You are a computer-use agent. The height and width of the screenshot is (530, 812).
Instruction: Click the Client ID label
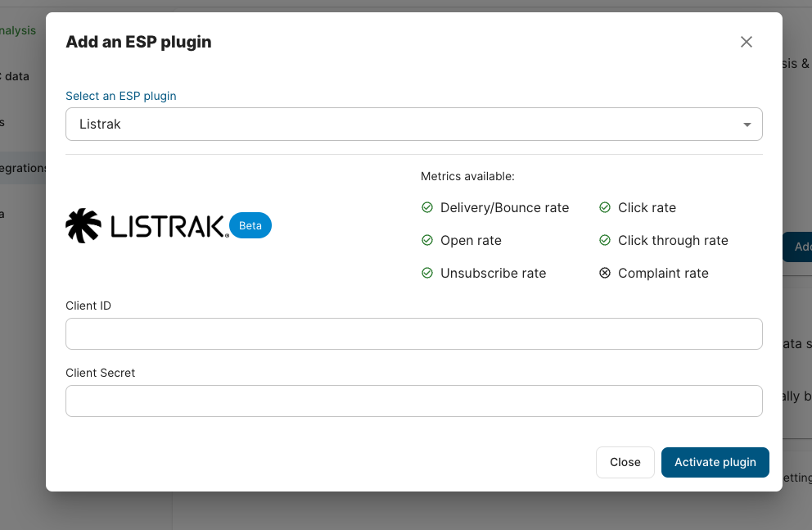coord(88,306)
